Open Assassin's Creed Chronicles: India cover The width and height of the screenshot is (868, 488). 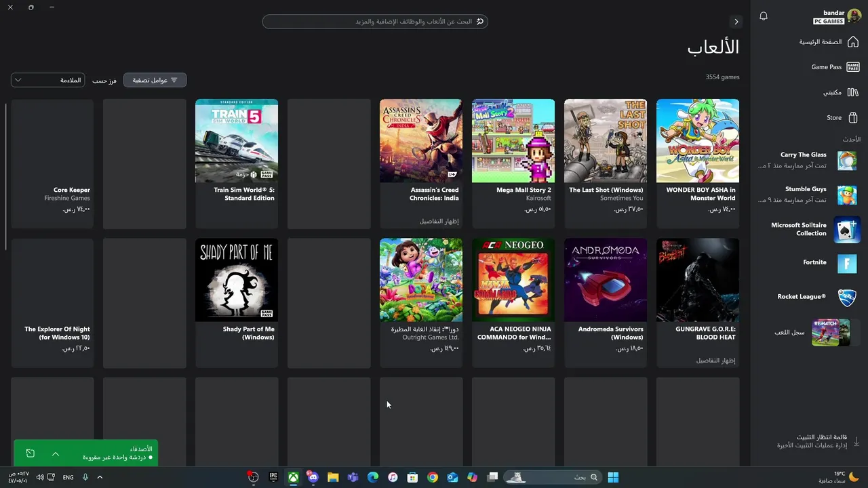421,141
